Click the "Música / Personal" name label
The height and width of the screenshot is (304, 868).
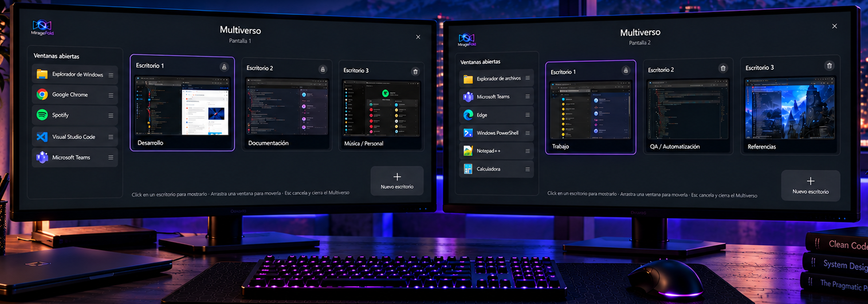click(364, 143)
